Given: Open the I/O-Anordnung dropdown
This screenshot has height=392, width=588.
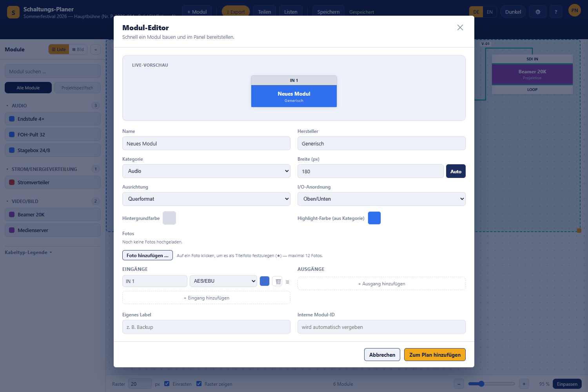Looking at the screenshot, I should click(381, 199).
